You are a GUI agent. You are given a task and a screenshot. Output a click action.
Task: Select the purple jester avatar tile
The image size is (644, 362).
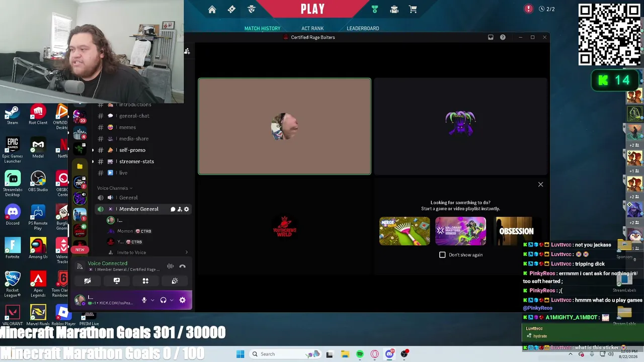click(460, 126)
